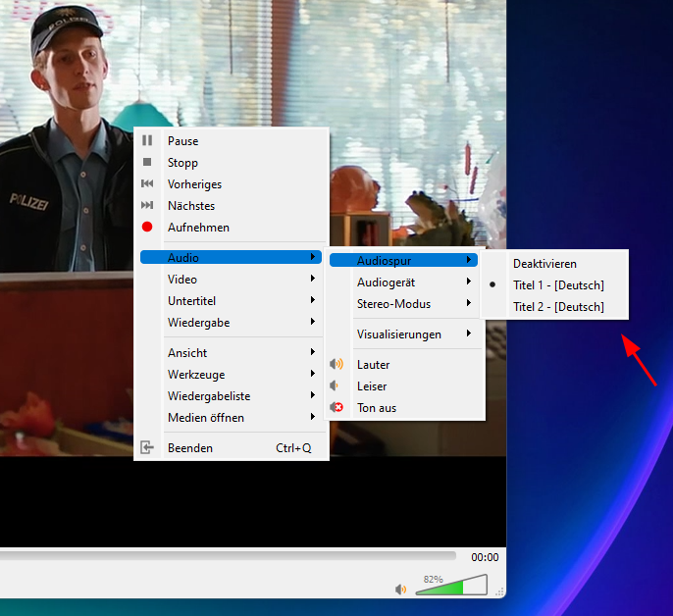The width and height of the screenshot is (673, 616).
Task: Click the Vorheriges skip-back icon
Action: coord(147,183)
